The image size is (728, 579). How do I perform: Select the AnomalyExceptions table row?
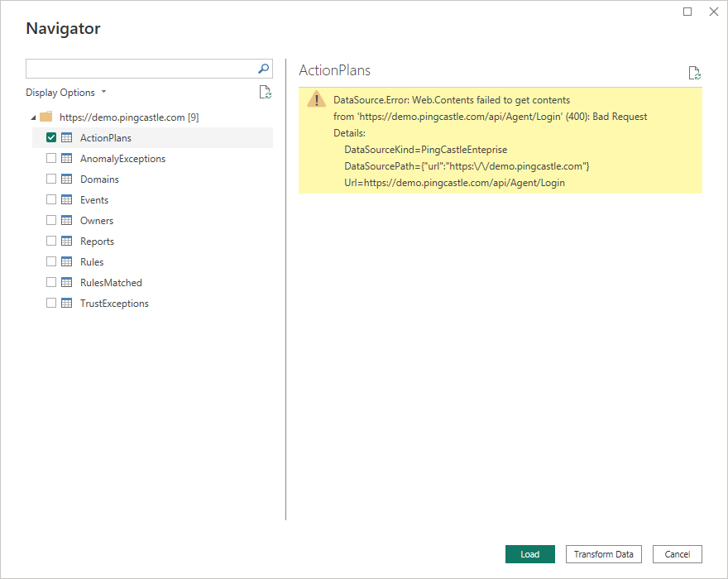pyautogui.click(x=152, y=158)
